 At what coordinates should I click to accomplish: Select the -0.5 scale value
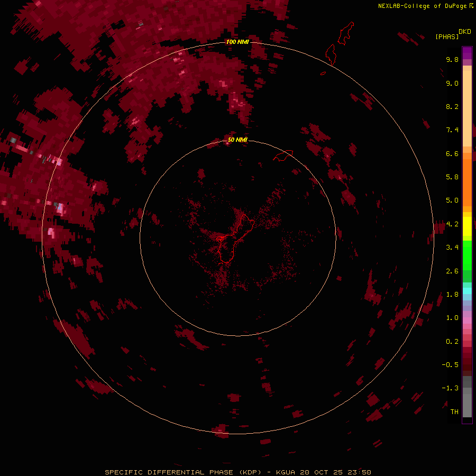pos(450,365)
